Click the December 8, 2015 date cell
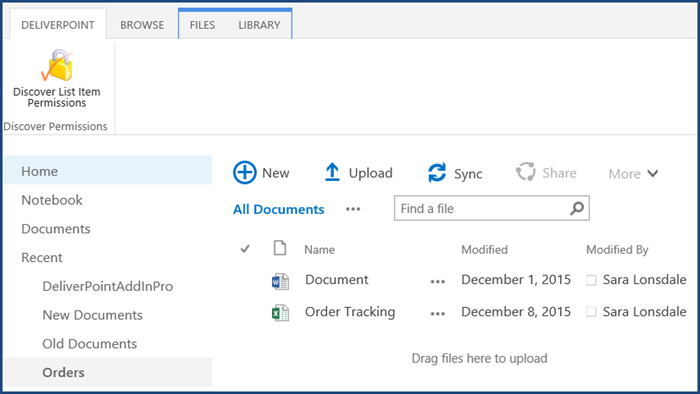This screenshot has height=394, width=700. coord(516,311)
